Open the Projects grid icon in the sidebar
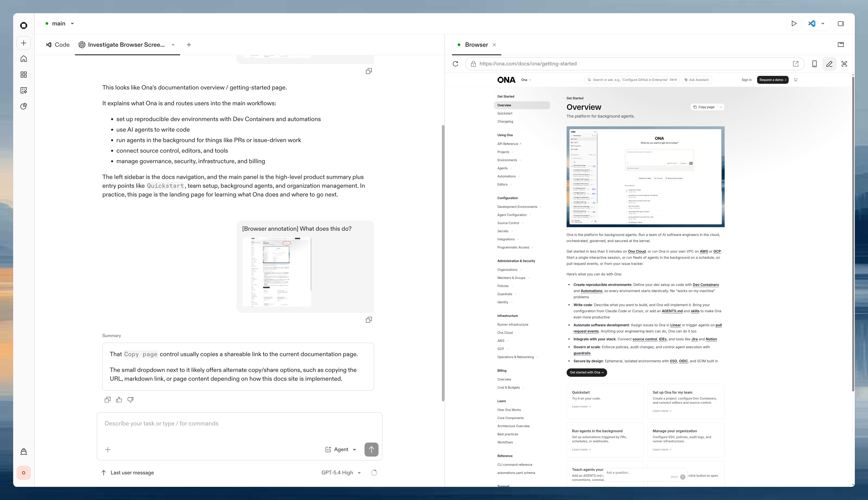 [24, 75]
